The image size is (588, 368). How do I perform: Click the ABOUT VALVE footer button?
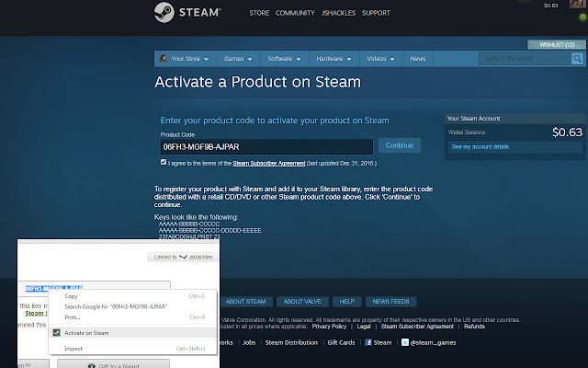pyautogui.click(x=302, y=302)
